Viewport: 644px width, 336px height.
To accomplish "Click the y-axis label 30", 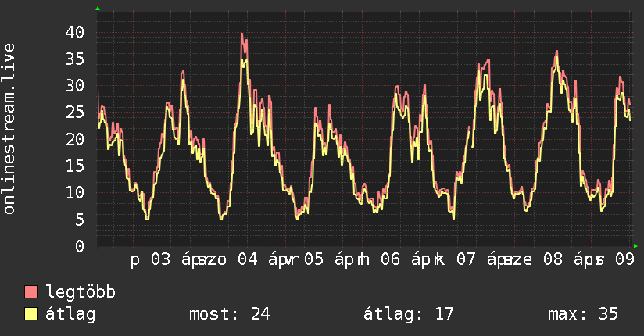I will click(75, 85).
